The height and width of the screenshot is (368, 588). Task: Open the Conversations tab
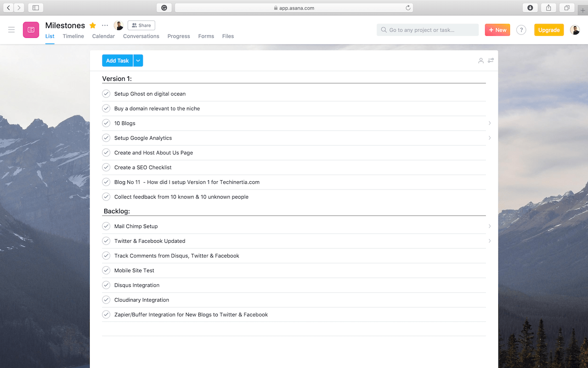pos(141,36)
